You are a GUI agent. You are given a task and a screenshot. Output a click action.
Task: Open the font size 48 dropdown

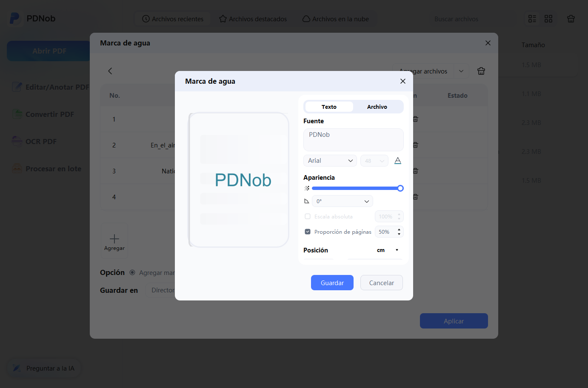click(x=374, y=161)
